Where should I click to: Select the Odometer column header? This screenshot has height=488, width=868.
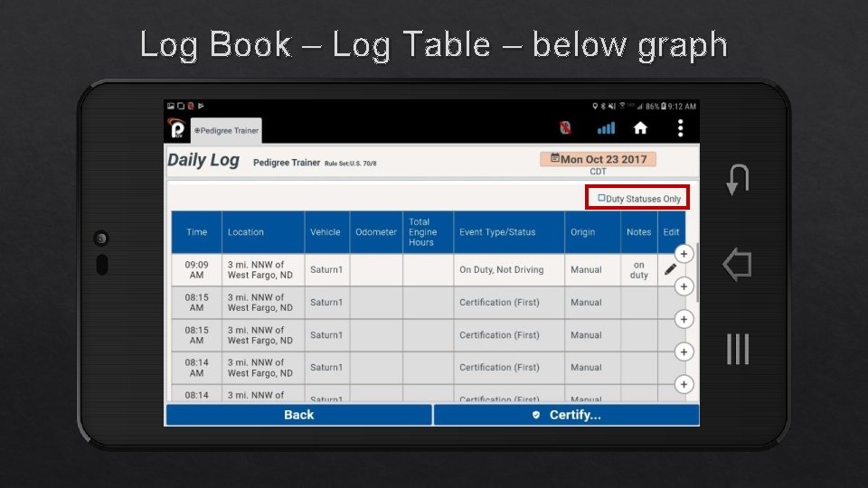376,232
